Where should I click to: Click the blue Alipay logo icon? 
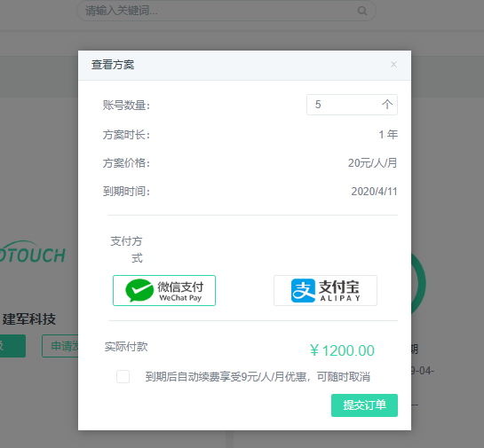(304, 290)
